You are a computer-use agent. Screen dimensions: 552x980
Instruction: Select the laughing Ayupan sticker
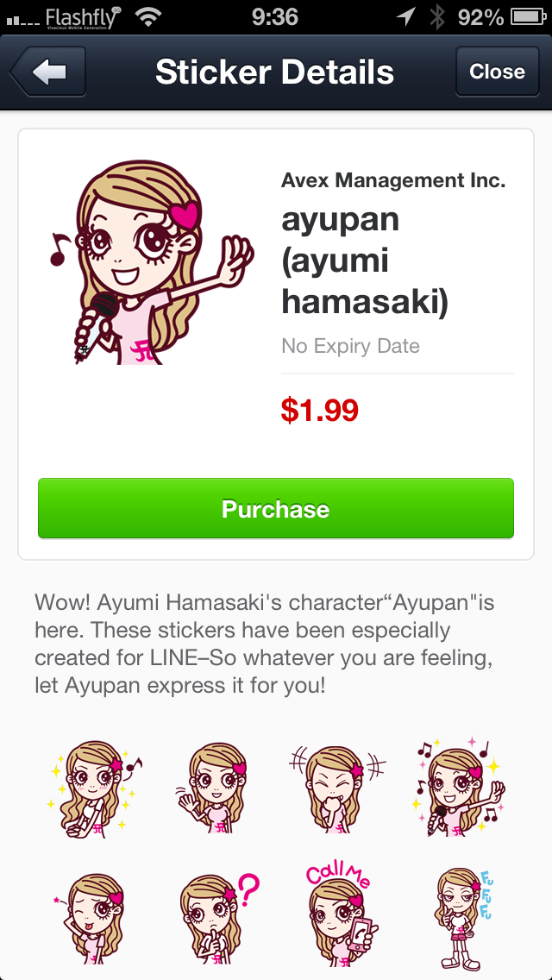pyautogui.click(x=337, y=789)
